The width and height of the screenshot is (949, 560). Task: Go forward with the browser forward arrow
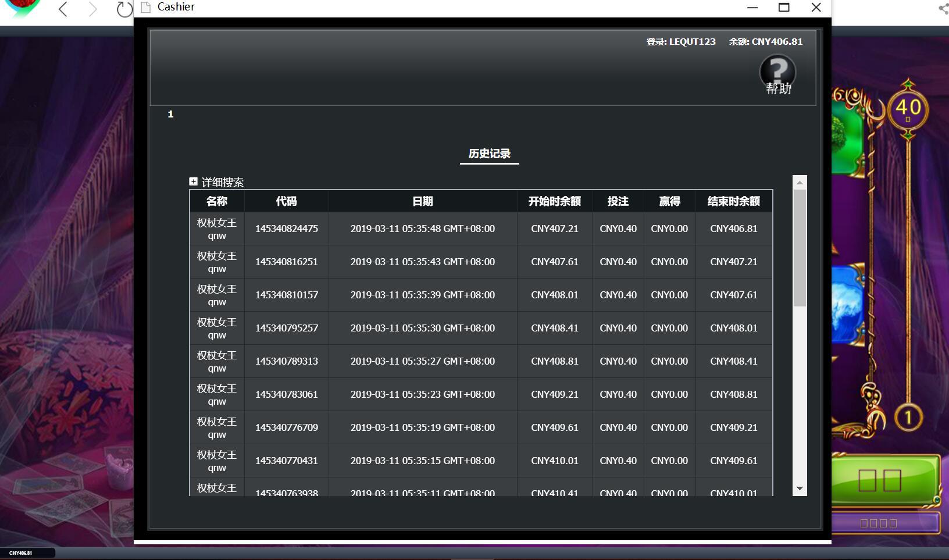(92, 9)
